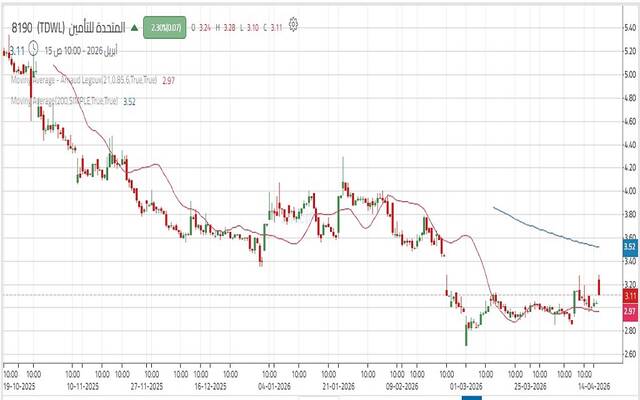Click the 2.60 level on price axis

click(629, 353)
